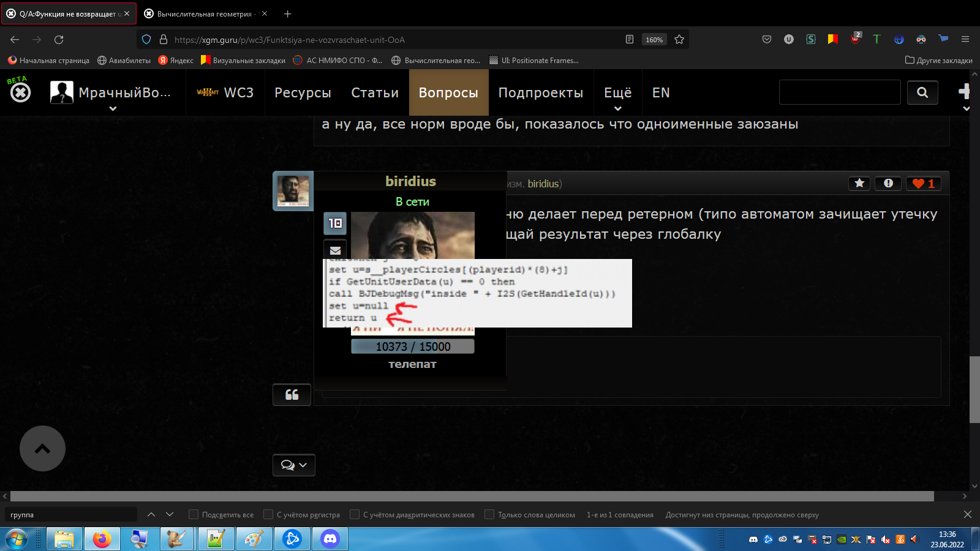Open Windows Start menu
The image size is (980, 551).
[x=17, y=539]
